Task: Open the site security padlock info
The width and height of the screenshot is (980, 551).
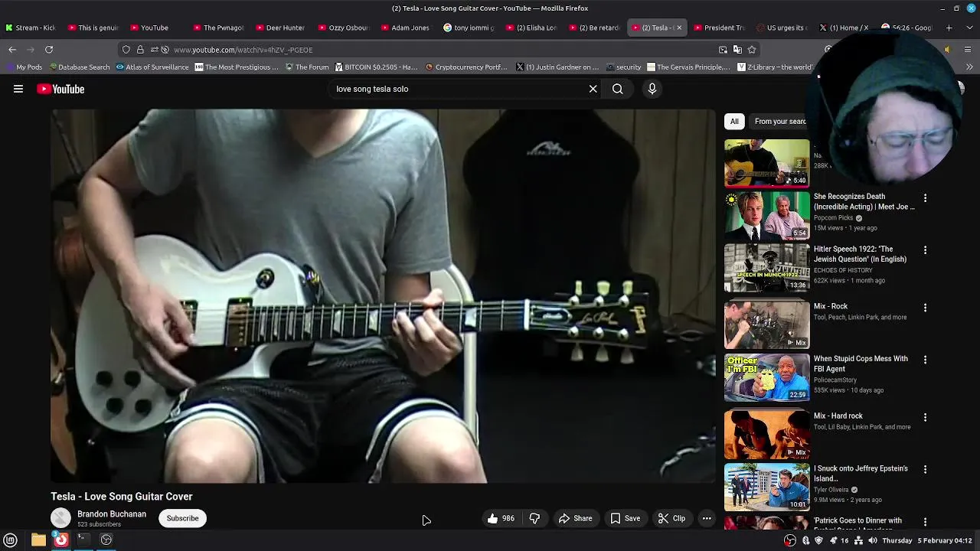Action: (140, 50)
